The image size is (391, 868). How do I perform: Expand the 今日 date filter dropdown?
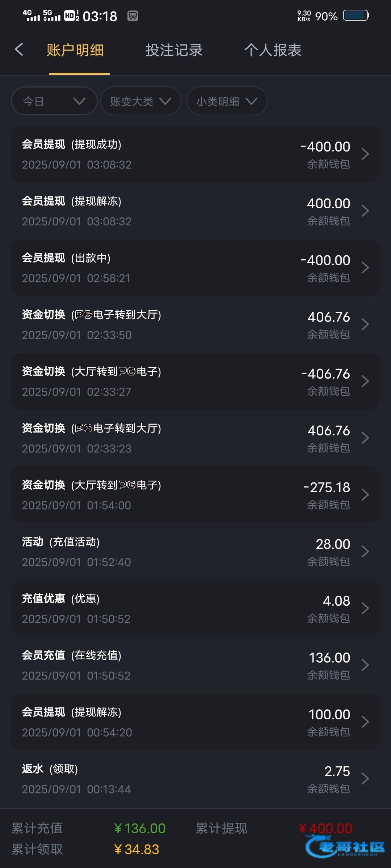pyautogui.click(x=54, y=101)
